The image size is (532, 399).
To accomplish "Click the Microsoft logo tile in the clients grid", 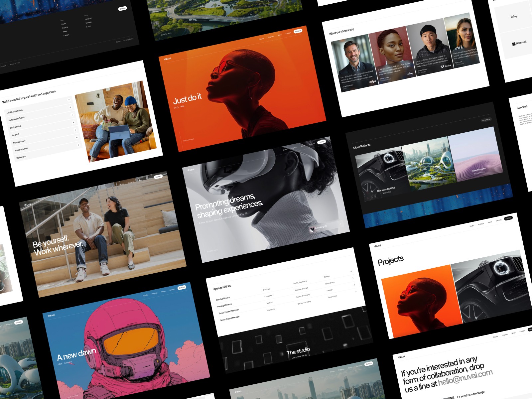I will click(x=519, y=43).
